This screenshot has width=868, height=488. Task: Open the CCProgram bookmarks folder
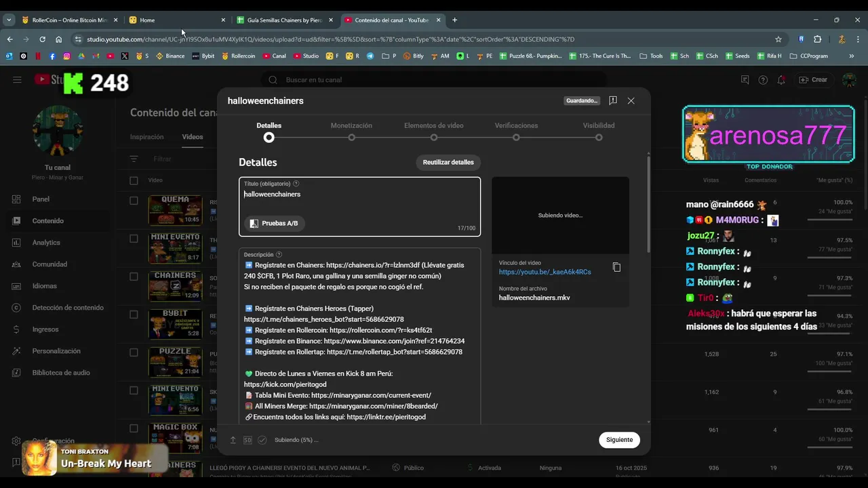click(x=808, y=56)
